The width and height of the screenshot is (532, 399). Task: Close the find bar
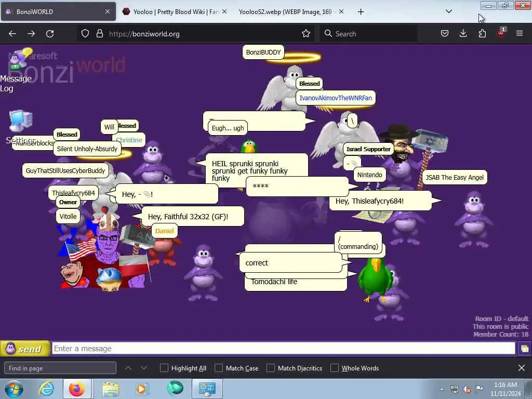point(522,368)
